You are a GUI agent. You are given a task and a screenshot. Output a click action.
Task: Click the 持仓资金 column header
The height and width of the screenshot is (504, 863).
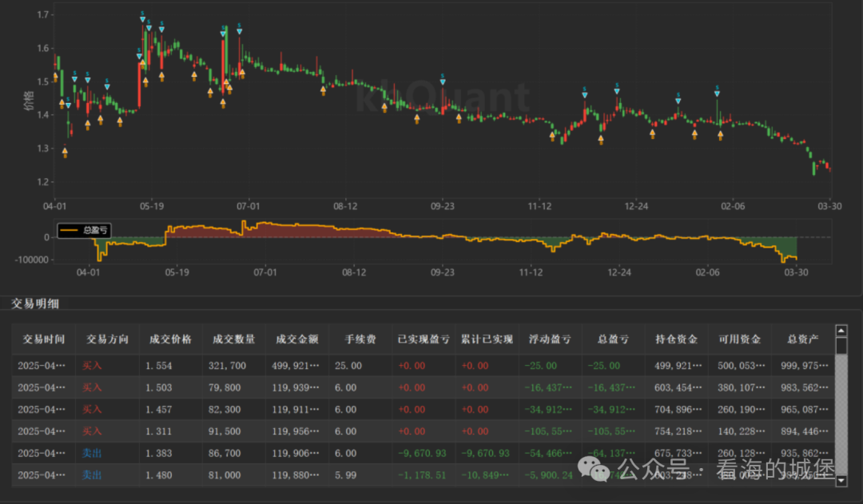pos(677,339)
